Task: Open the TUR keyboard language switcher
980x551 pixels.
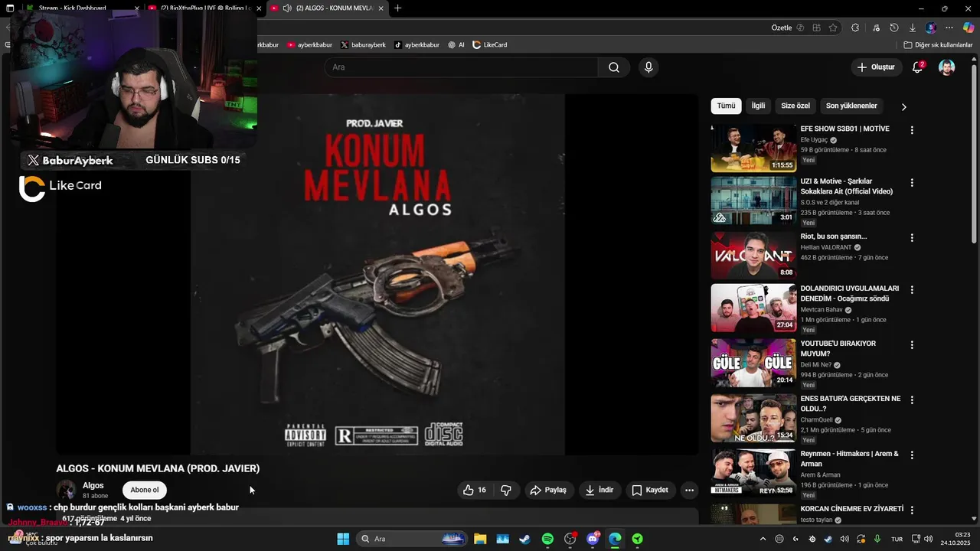Action: tap(897, 539)
